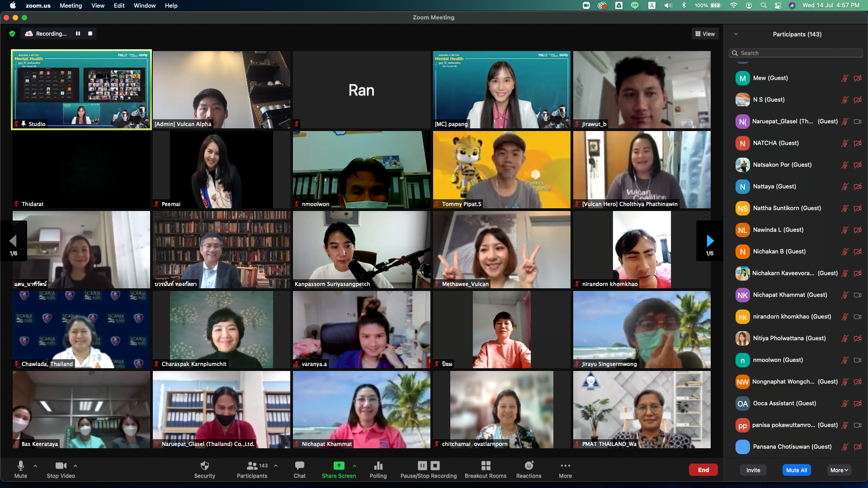Open the View layout dropdown
This screenshot has height=488, width=868.
click(705, 34)
